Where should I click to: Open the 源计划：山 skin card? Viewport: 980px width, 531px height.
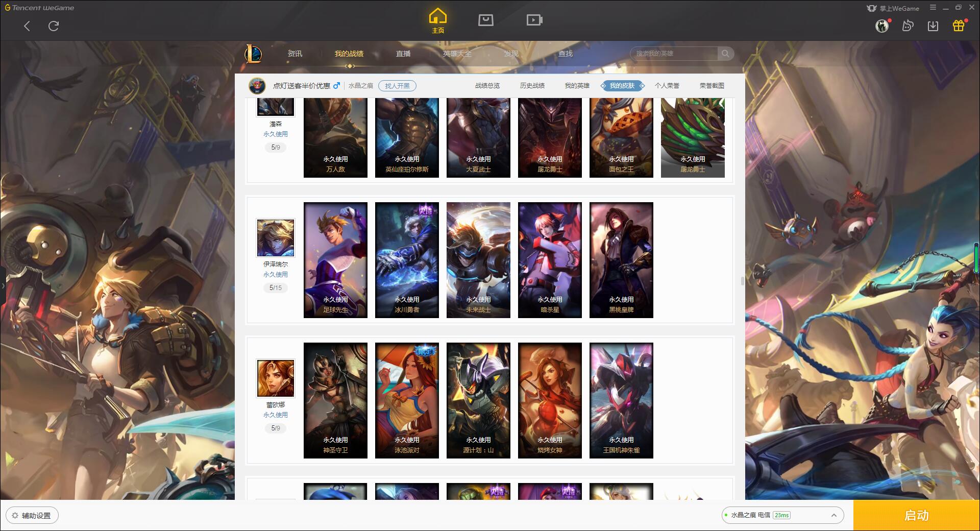pyautogui.click(x=478, y=400)
